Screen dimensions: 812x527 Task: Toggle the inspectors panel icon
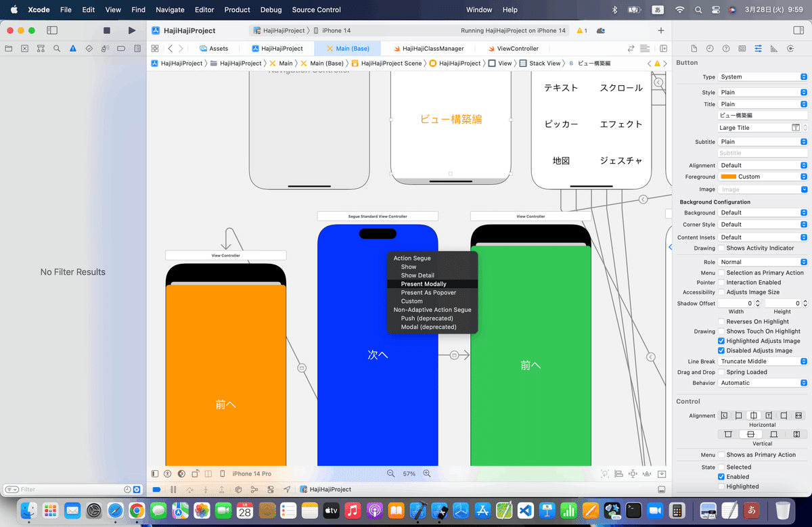point(798,30)
